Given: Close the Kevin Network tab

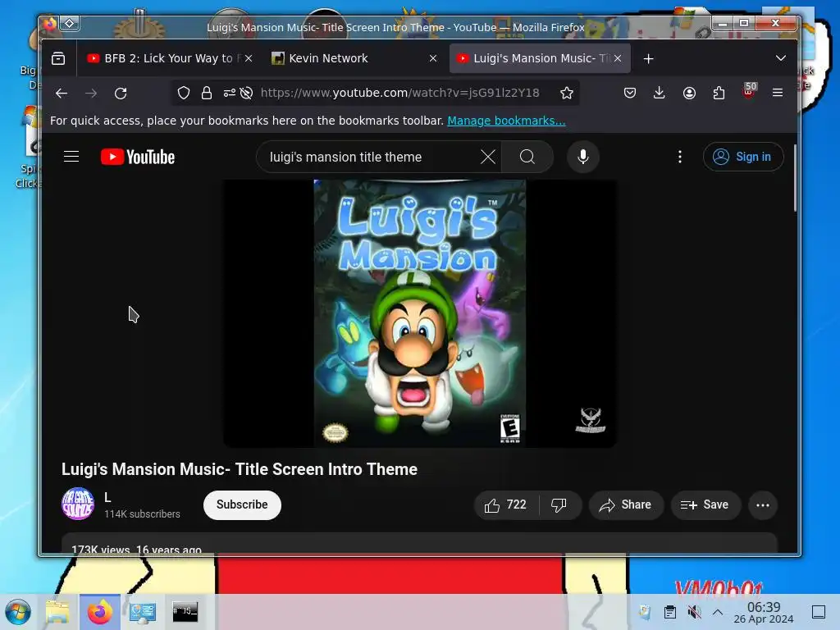Looking at the screenshot, I should (x=433, y=58).
